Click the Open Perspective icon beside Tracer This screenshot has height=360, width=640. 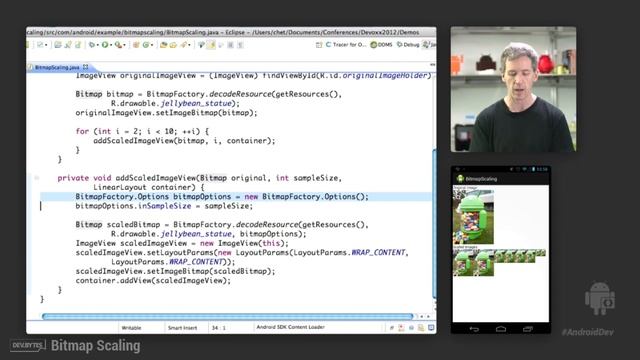[x=319, y=45]
